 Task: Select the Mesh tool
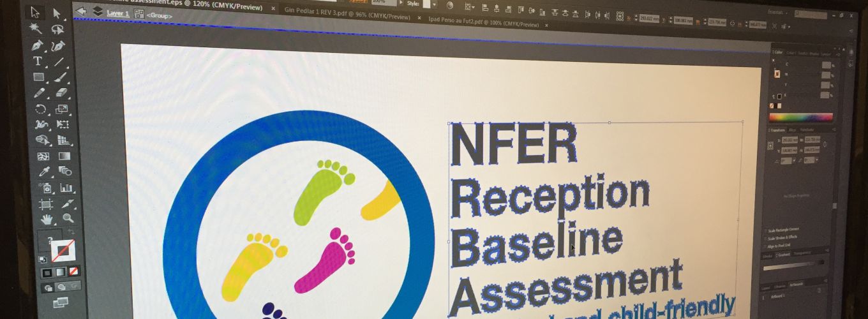[x=43, y=156]
